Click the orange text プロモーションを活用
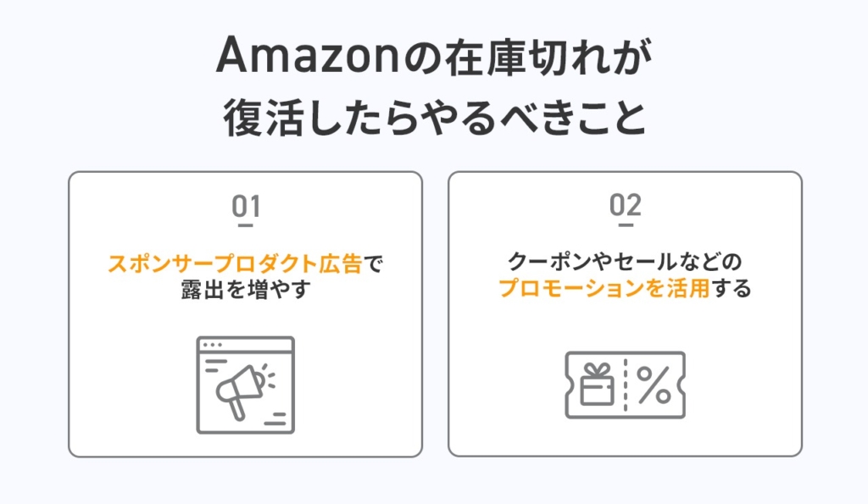868x504 pixels. coord(604,288)
